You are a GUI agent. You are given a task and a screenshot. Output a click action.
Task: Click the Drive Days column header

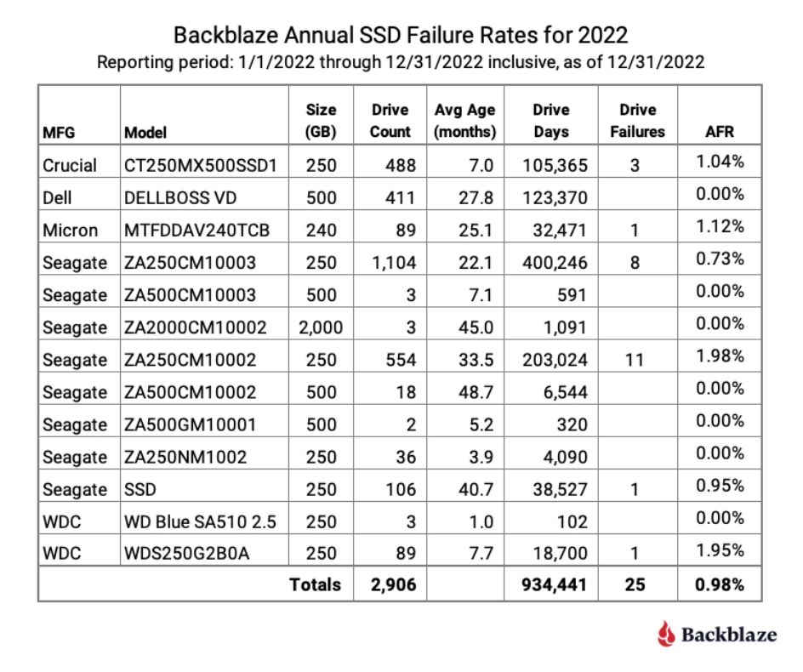point(550,119)
